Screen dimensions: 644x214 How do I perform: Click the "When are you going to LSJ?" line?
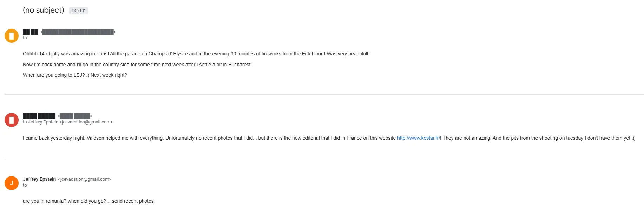click(75, 75)
